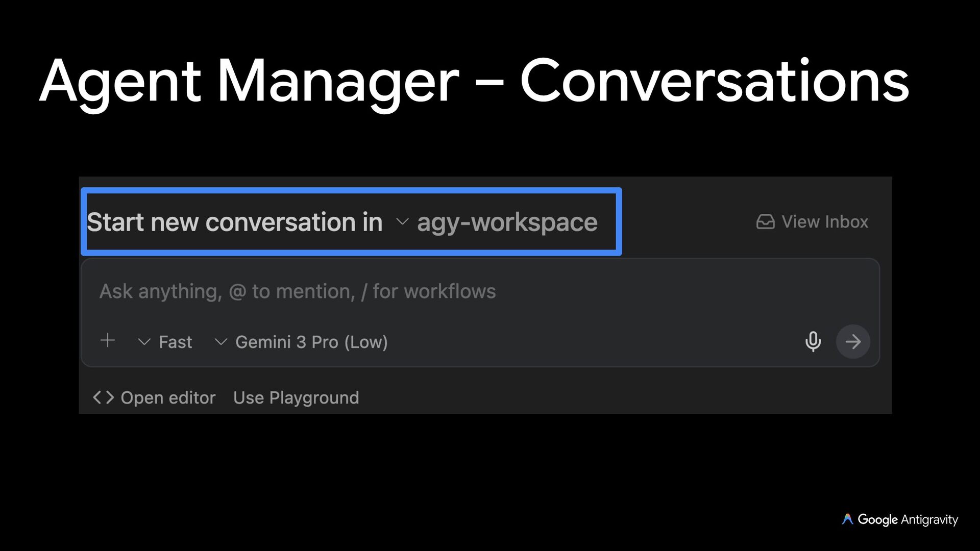Click the Gemini 3 Pro (Low) label
The height and width of the screenshot is (551, 980).
pos(311,342)
